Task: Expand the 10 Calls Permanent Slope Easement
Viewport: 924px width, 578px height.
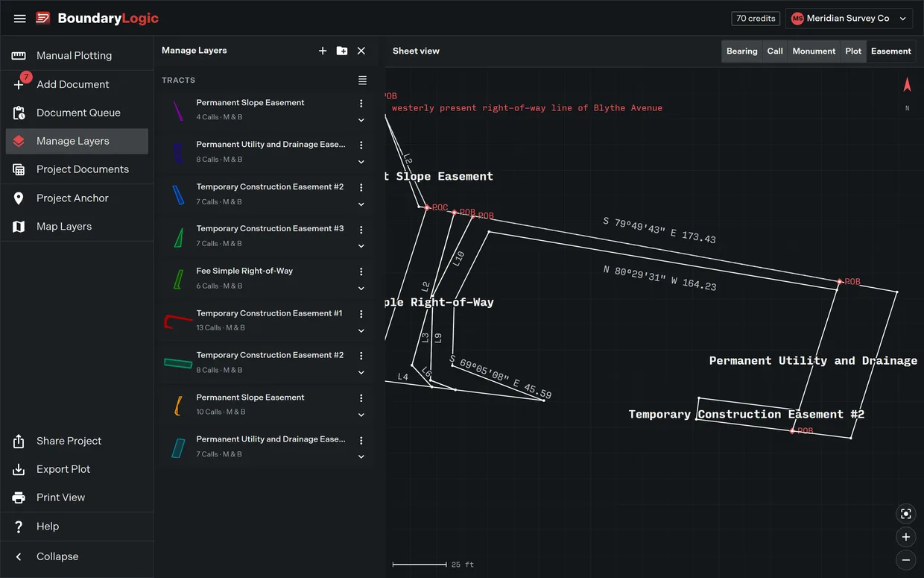Action: tap(361, 415)
